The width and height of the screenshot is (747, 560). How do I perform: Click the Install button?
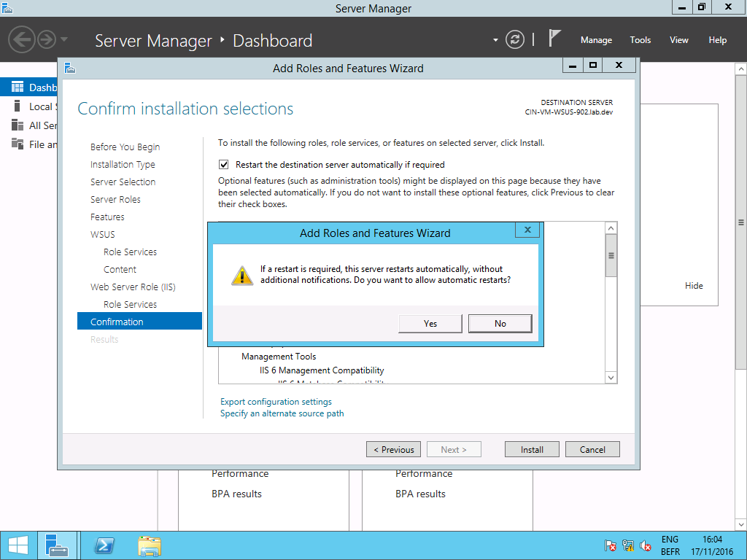(x=532, y=449)
